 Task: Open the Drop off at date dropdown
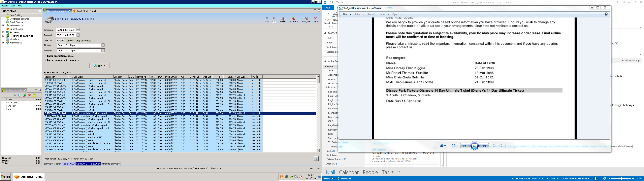tap(78, 35)
